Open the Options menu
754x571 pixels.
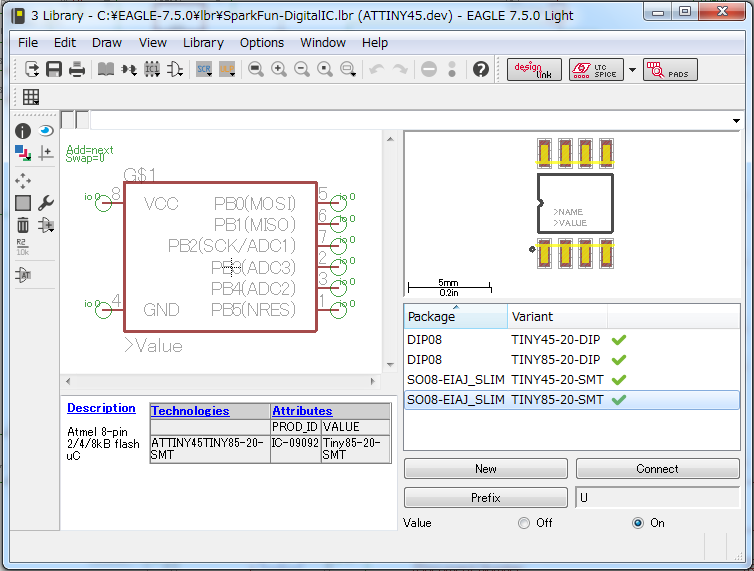262,43
